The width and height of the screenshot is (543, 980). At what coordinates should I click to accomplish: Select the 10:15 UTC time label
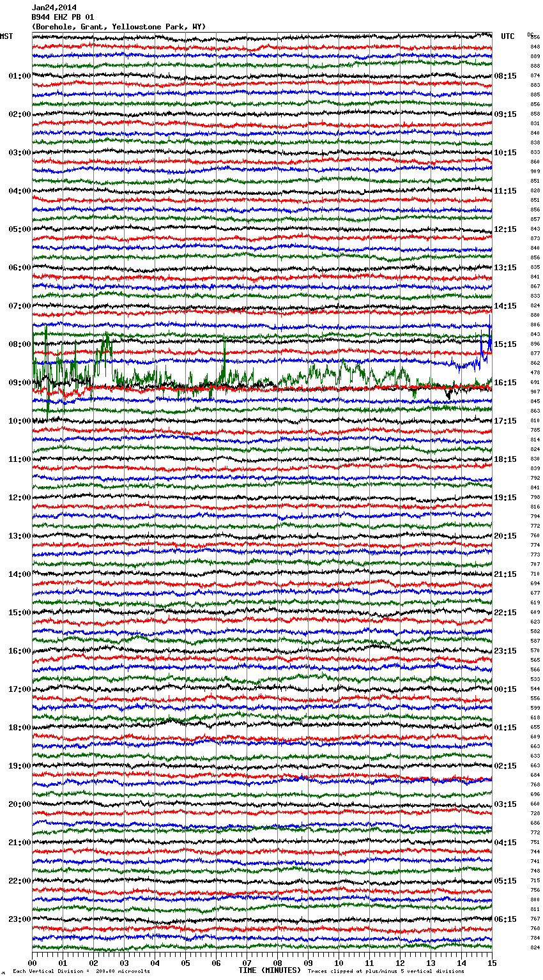[505, 153]
